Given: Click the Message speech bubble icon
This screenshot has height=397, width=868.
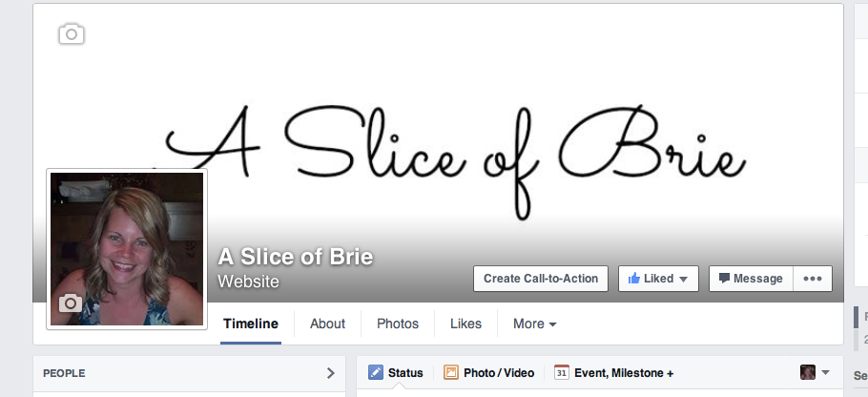Looking at the screenshot, I should coord(724,278).
